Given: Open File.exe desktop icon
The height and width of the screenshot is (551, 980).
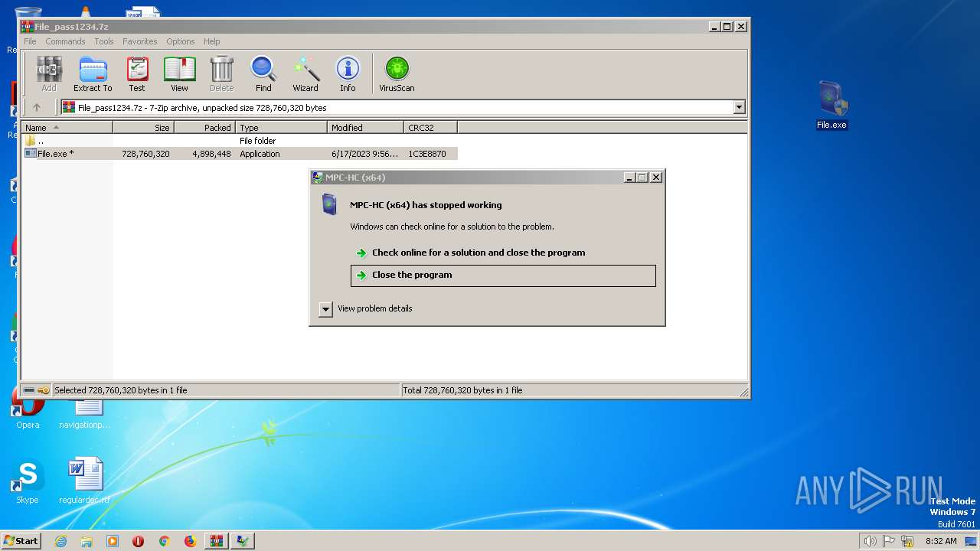Looking at the screenshot, I should pos(831,105).
